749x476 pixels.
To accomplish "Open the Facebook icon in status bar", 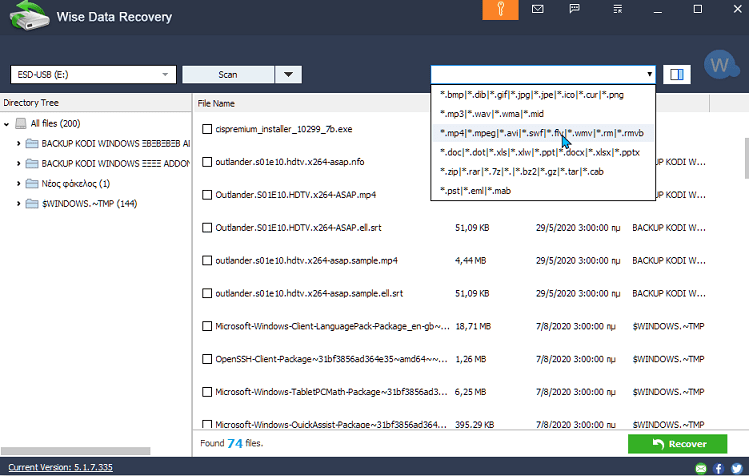I will click(x=718, y=468).
